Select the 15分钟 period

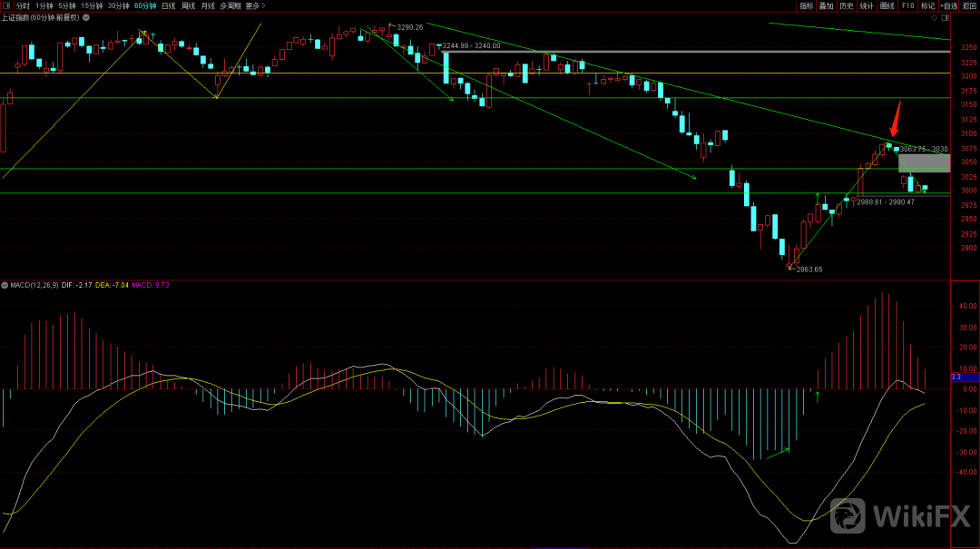tap(92, 5)
